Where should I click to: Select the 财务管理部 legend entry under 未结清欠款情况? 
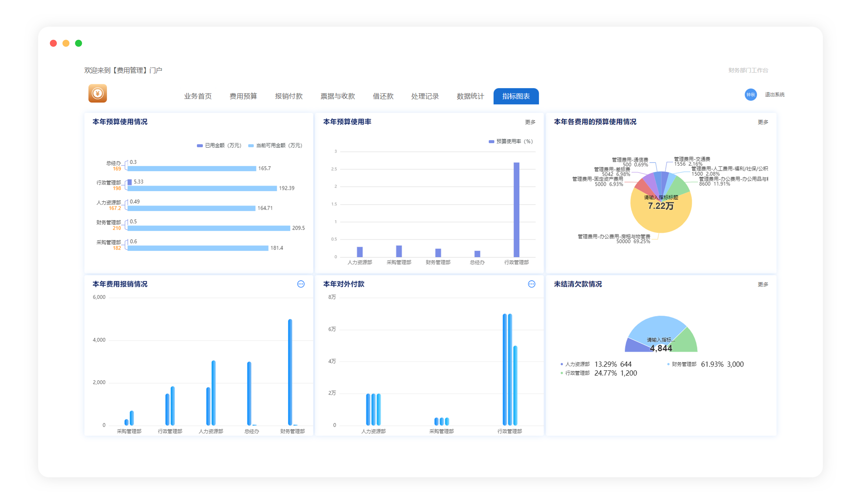pos(684,364)
